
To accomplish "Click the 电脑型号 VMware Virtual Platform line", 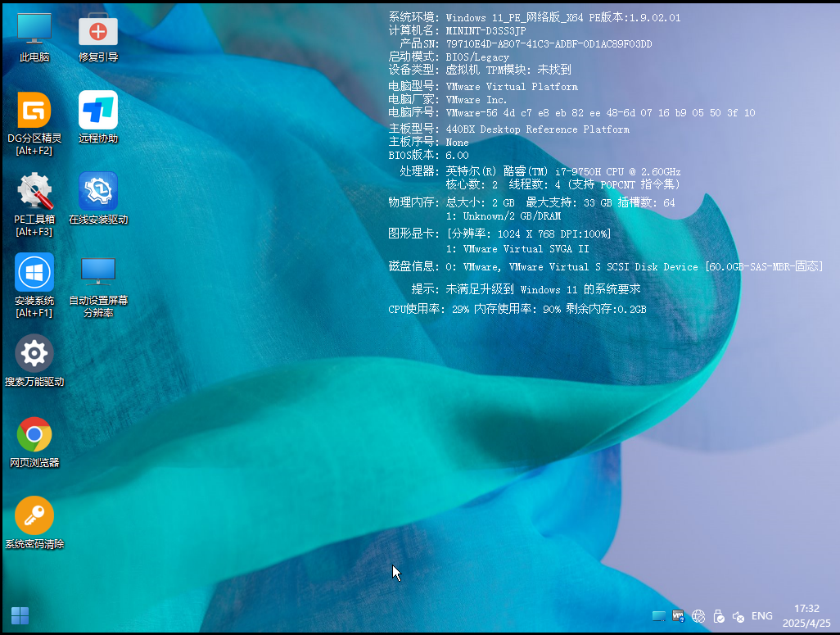I will (483, 86).
